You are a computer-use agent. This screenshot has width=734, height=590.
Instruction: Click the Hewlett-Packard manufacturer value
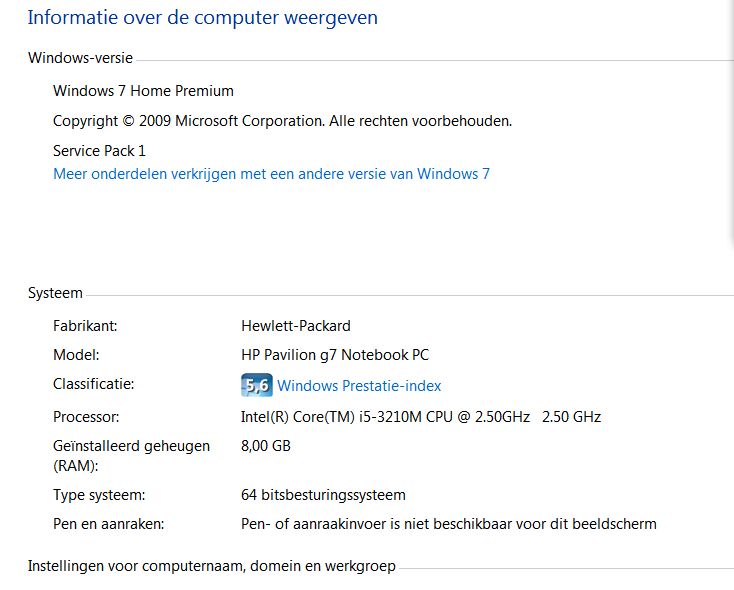[x=296, y=326]
